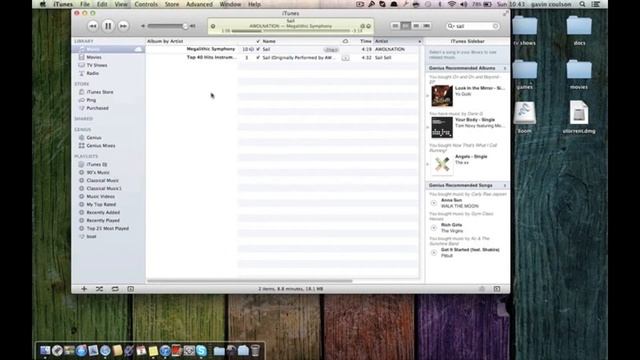Toggle the iTunes Sidebar button at bottom right
This screenshot has width=640, height=360.
point(497,289)
